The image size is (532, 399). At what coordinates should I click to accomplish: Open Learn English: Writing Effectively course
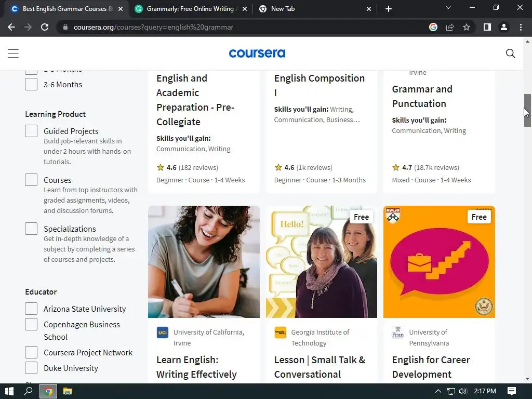coord(196,367)
